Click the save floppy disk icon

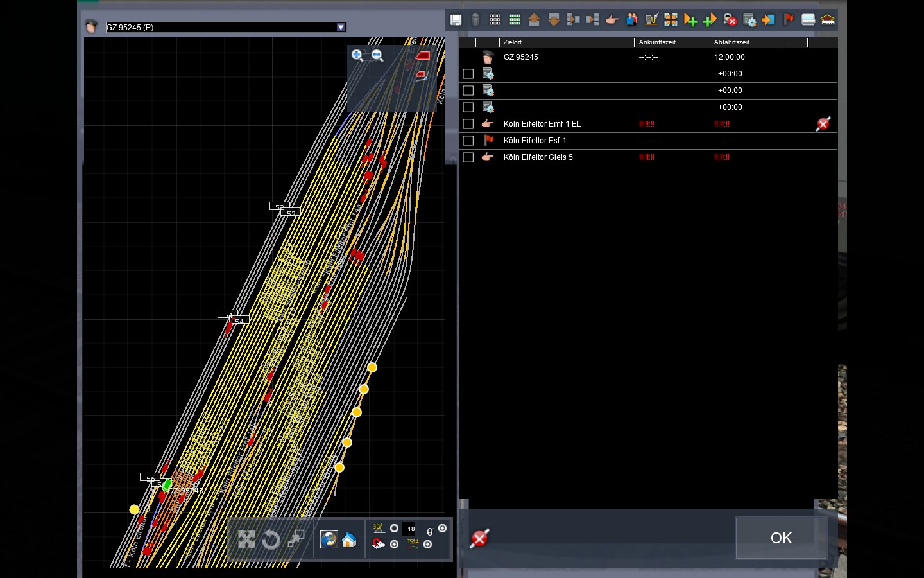tap(456, 20)
